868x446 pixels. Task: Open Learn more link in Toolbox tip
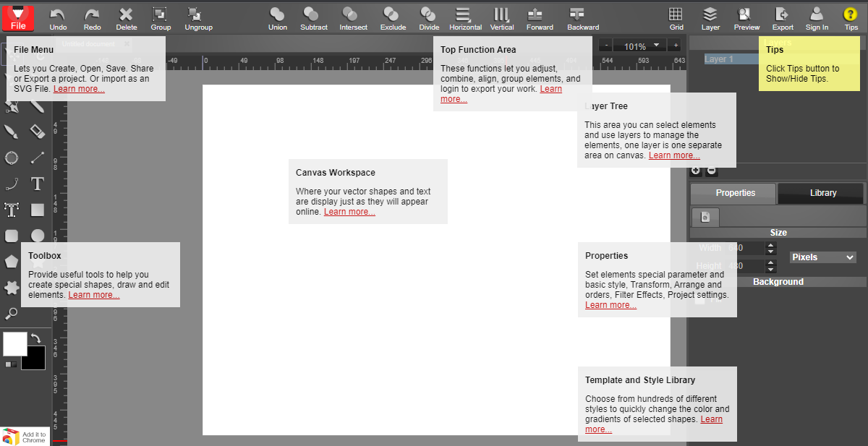tap(94, 295)
